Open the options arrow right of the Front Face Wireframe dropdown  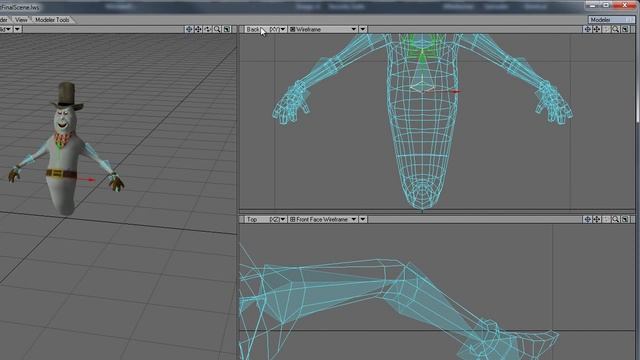click(x=362, y=220)
